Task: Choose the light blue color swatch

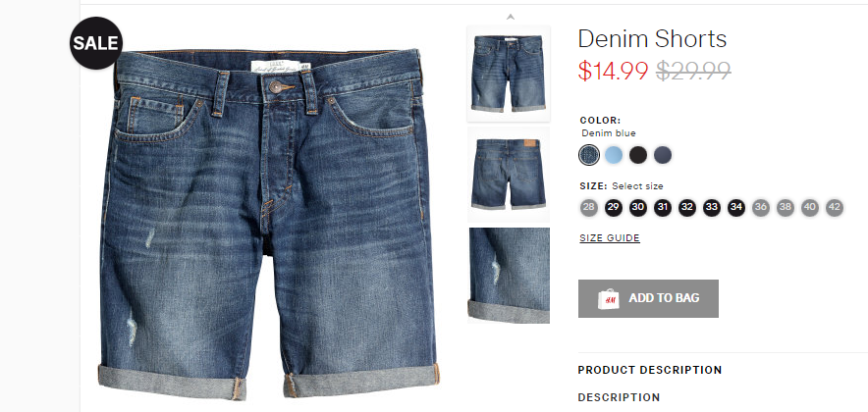Action: (x=614, y=155)
